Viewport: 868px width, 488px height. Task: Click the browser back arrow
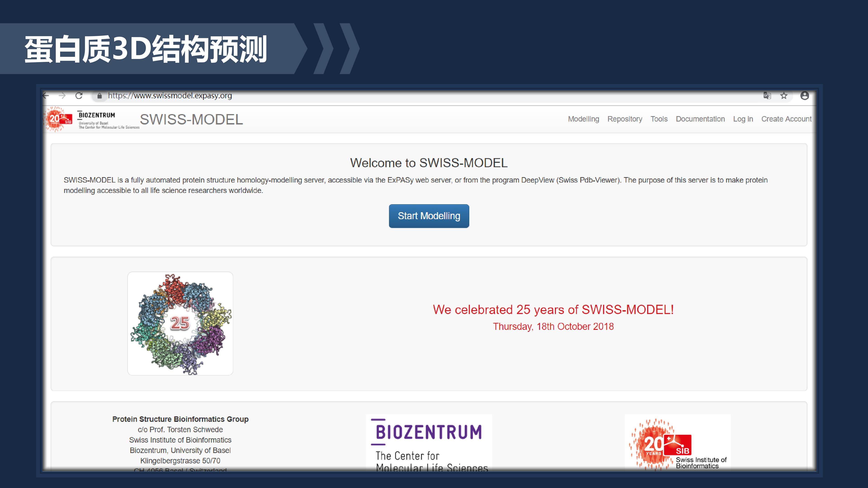tap(46, 96)
